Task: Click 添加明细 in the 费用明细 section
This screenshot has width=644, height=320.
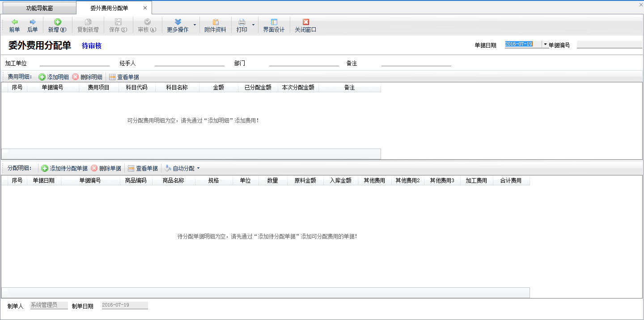Action: pyautogui.click(x=54, y=77)
